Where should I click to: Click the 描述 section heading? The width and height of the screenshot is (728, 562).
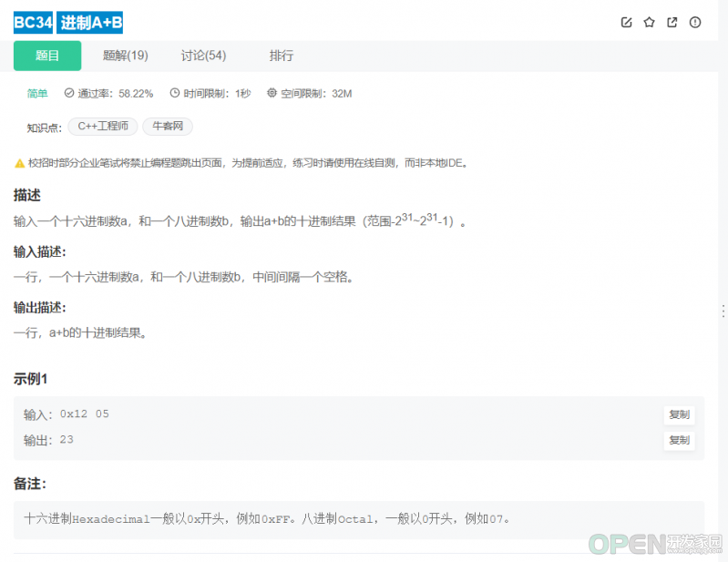click(27, 195)
